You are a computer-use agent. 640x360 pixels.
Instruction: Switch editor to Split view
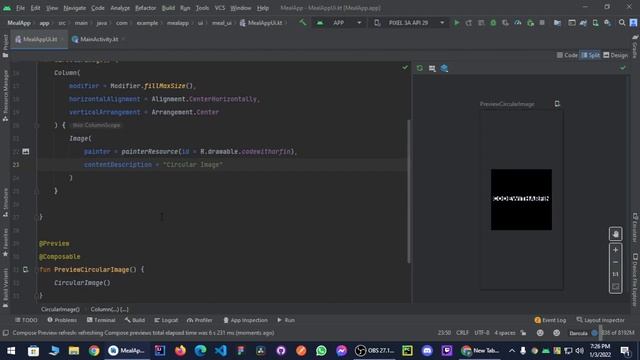click(x=590, y=55)
